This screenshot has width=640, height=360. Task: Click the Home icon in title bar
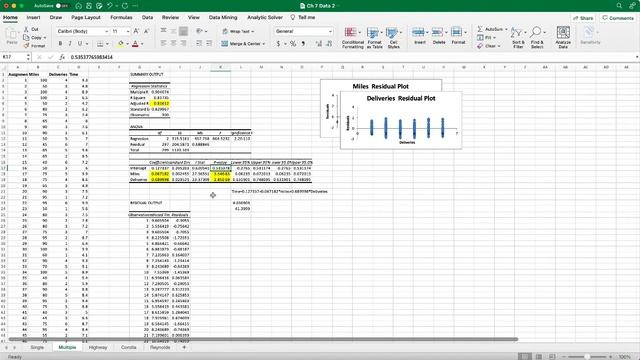(x=78, y=6)
